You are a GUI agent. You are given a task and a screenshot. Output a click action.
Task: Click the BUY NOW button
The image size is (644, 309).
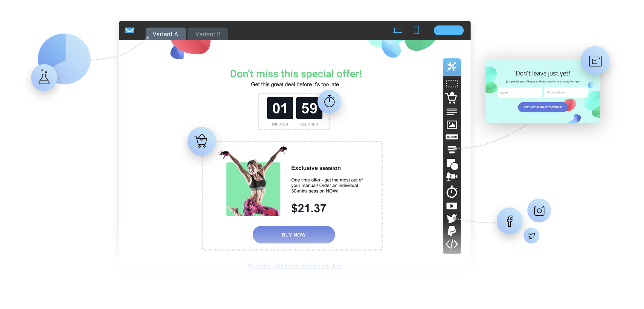point(294,235)
